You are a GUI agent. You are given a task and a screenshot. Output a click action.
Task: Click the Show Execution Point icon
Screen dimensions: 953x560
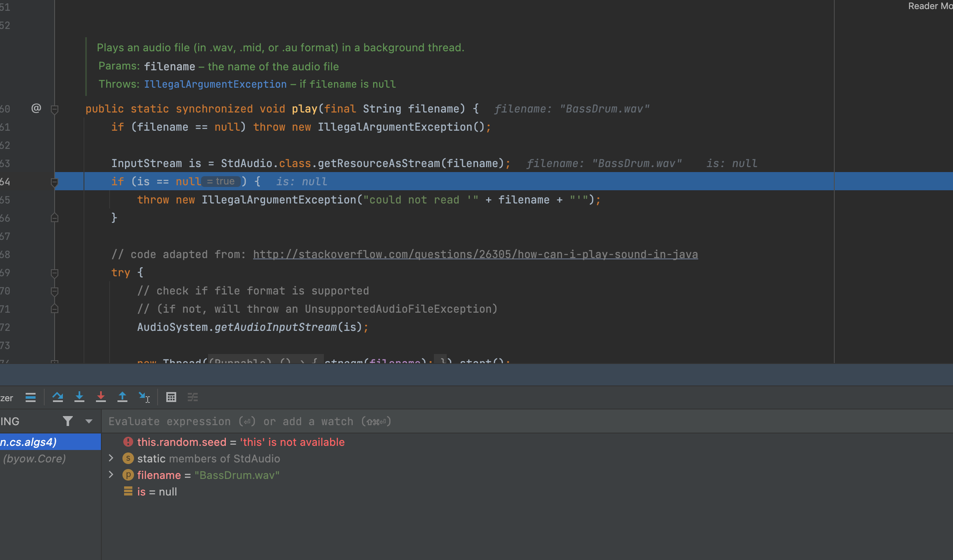[30, 397]
